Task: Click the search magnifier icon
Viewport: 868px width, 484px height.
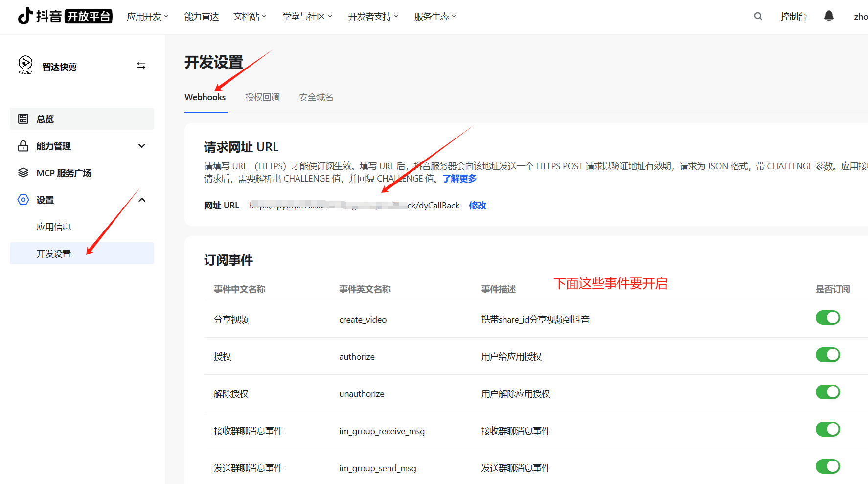Action: [x=758, y=16]
